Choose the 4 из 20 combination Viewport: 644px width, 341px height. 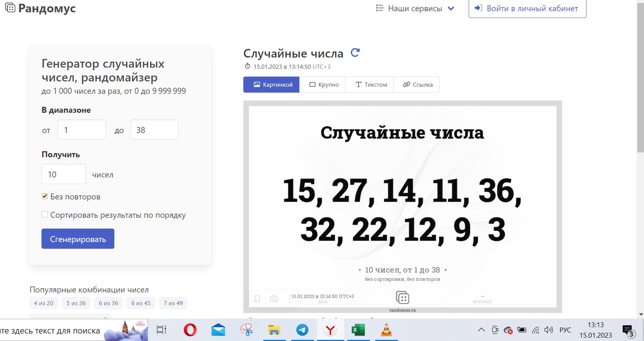(x=44, y=303)
